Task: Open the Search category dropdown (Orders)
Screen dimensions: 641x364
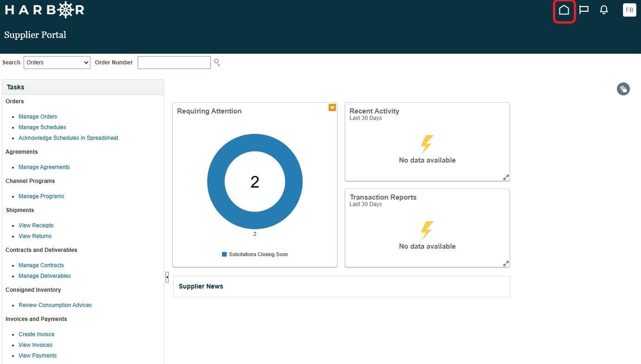Action: coord(57,63)
